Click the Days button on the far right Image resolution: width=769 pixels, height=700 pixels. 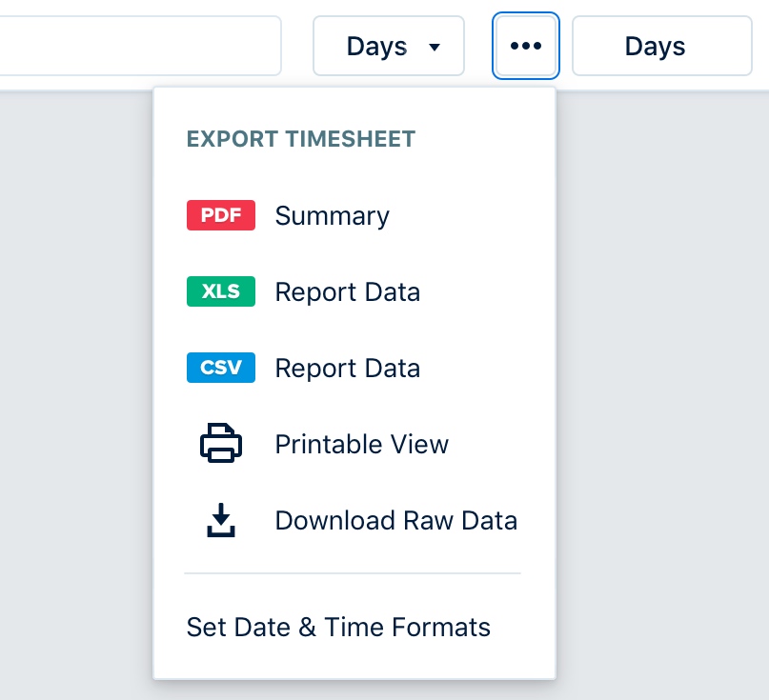coord(660,46)
